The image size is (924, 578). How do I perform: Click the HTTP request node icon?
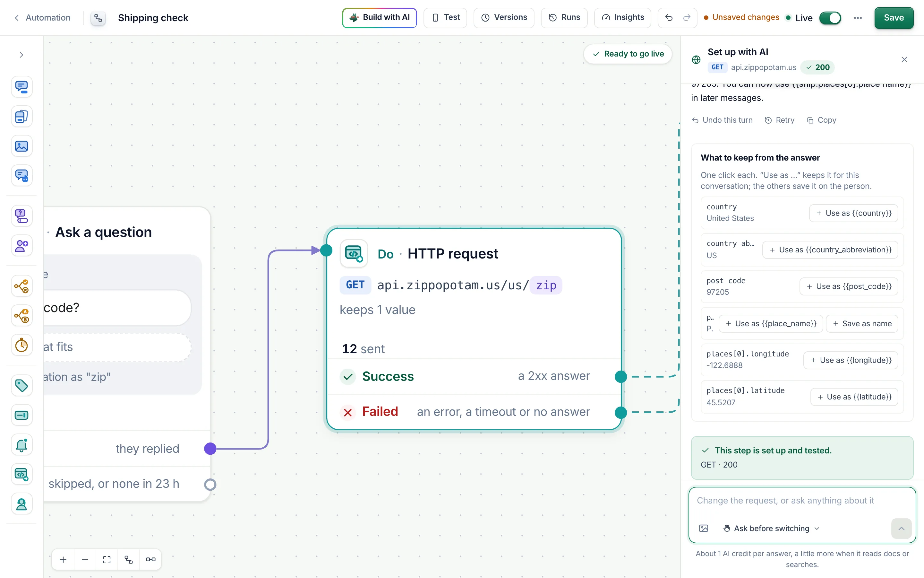coord(354,253)
